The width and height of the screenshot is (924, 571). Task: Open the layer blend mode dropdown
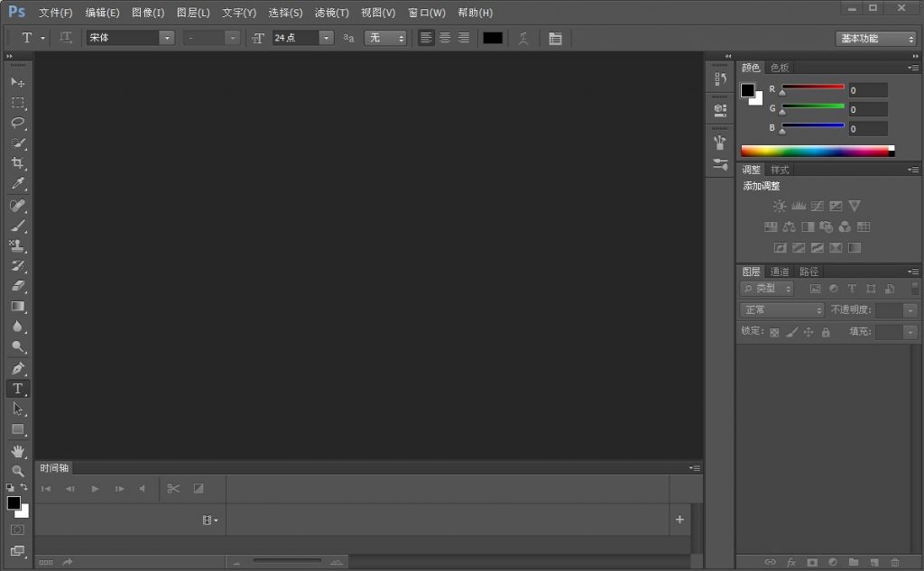[x=781, y=309]
